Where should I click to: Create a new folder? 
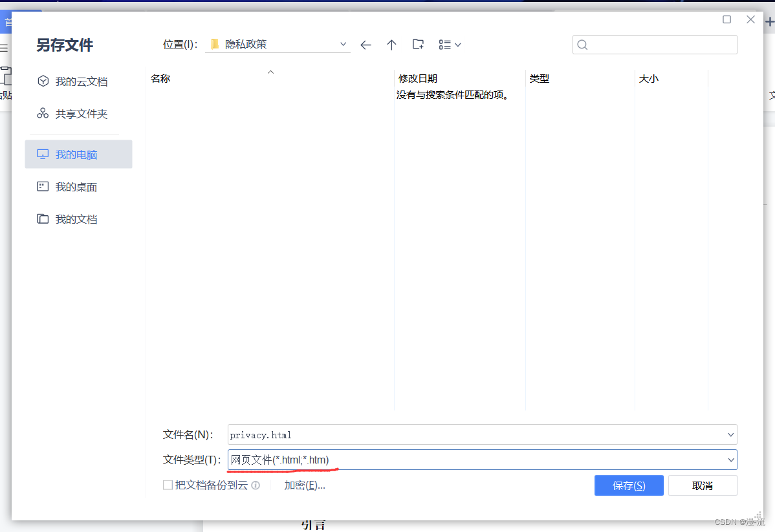[x=418, y=45]
